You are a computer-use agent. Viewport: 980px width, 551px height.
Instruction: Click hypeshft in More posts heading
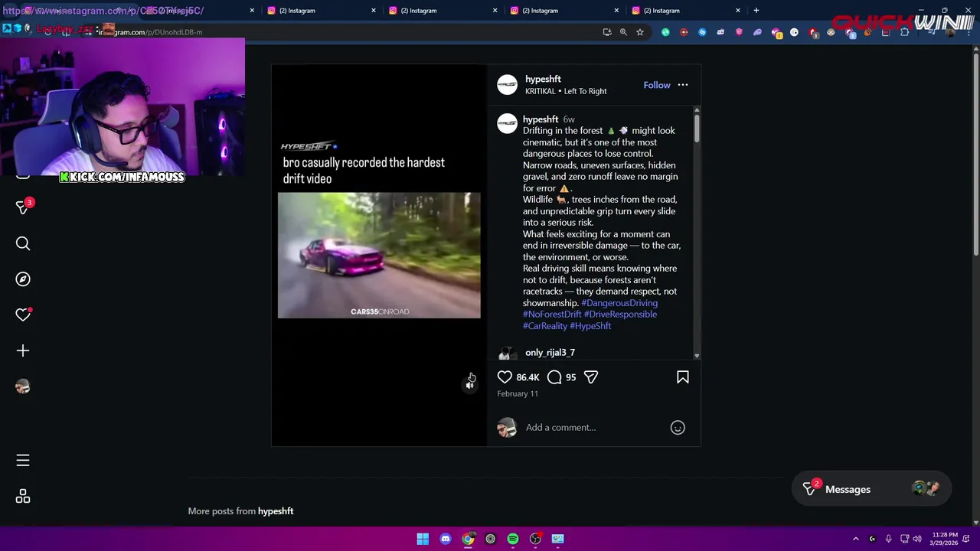click(276, 511)
